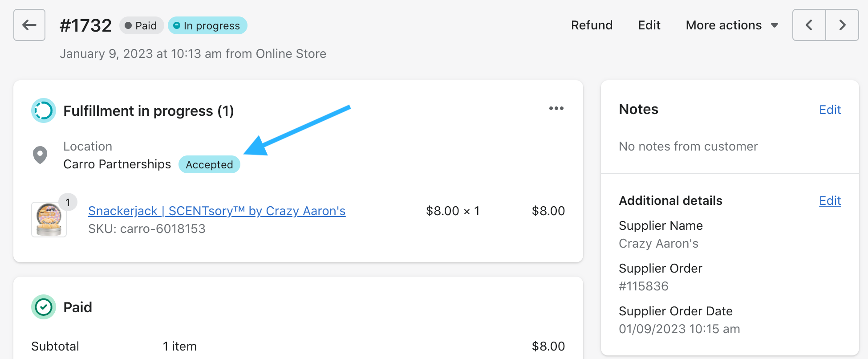Screen dimensions: 868x359
Task: Go to the next order
Action: coord(842,25)
